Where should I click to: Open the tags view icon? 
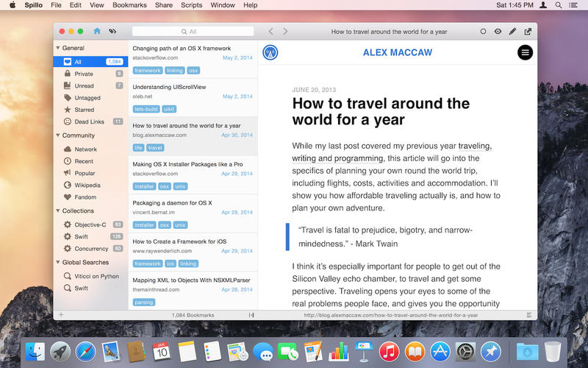[112, 32]
